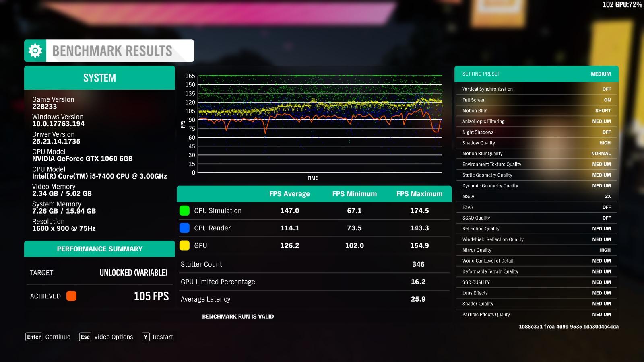
Task: Click the Anisotropic Filtering MEDIUM value
Action: [x=601, y=121]
